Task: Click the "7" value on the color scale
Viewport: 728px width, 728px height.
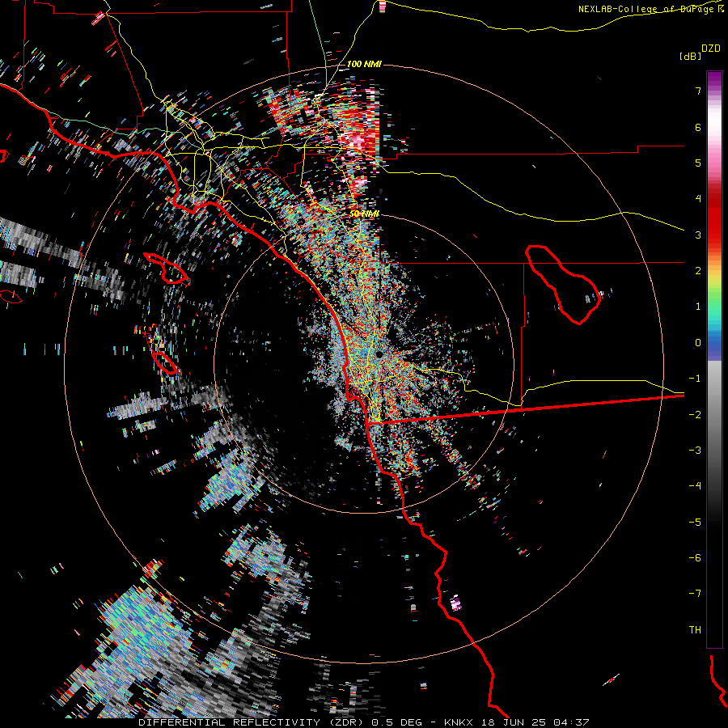Action: tap(698, 91)
